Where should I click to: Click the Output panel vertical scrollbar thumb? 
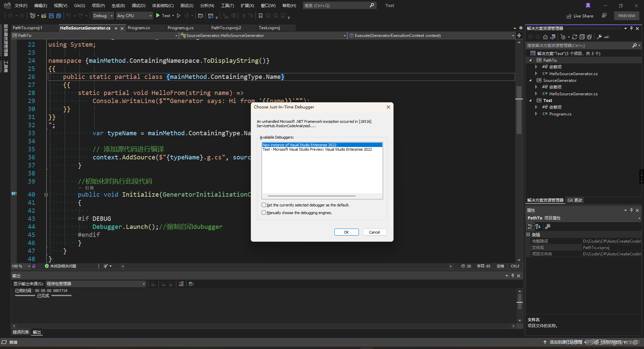point(520,302)
